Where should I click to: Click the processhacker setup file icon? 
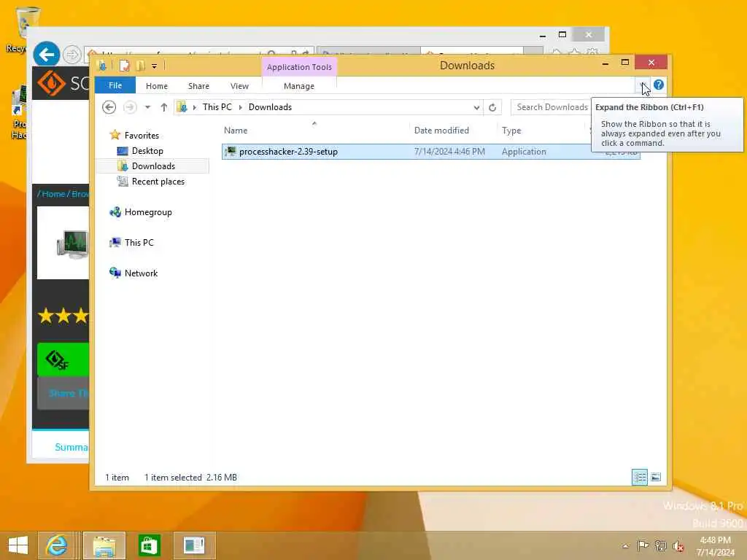[x=231, y=152]
